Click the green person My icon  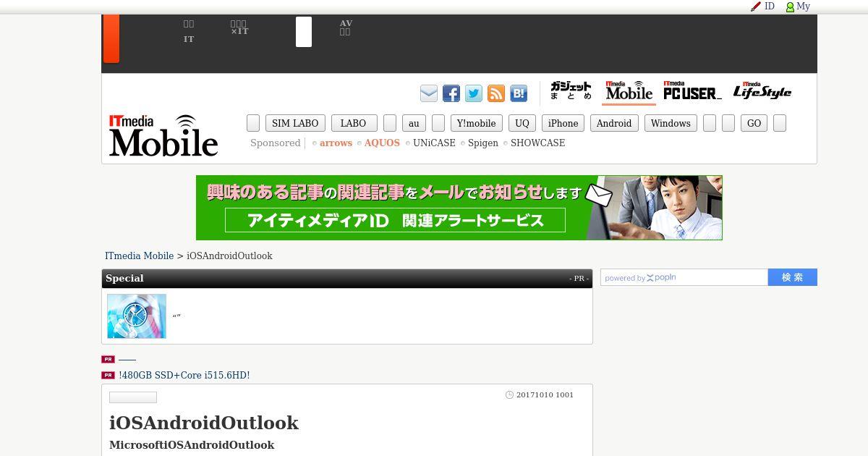[790, 7]
